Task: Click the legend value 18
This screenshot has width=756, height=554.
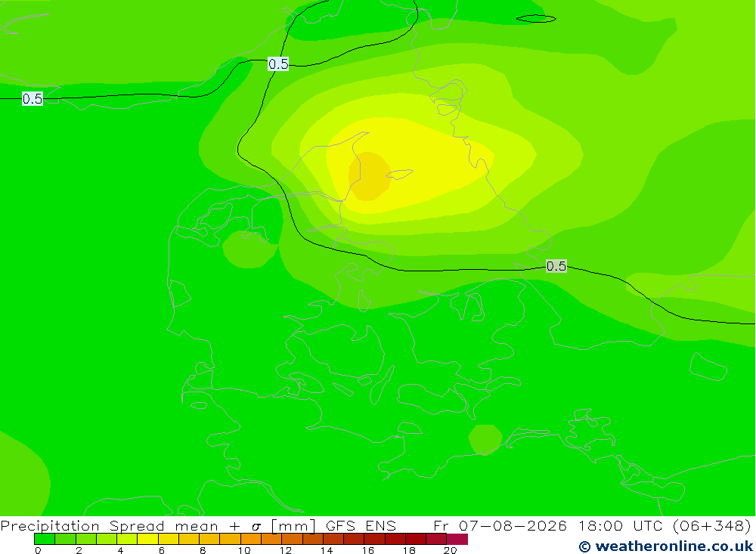Action: [x=409, y=550]
